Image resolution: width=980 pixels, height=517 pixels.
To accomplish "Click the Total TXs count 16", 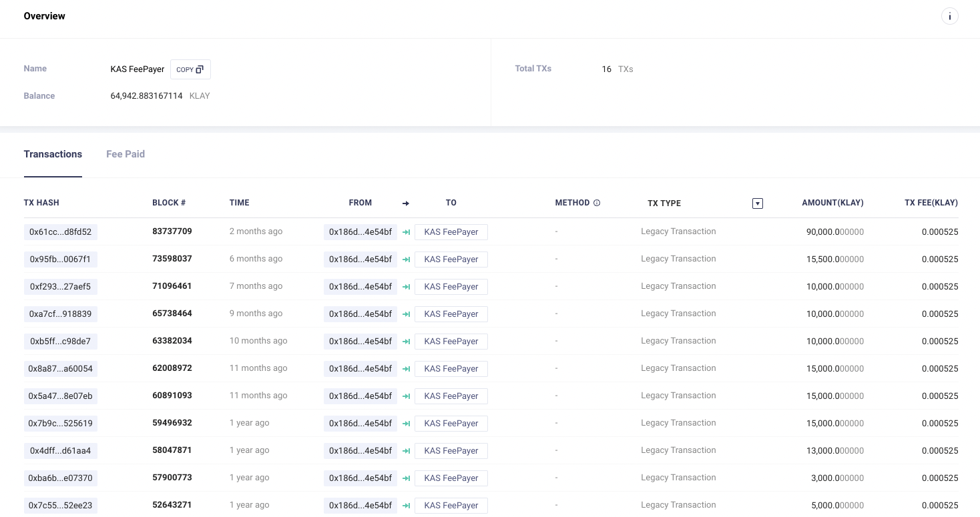I will 606,69.
